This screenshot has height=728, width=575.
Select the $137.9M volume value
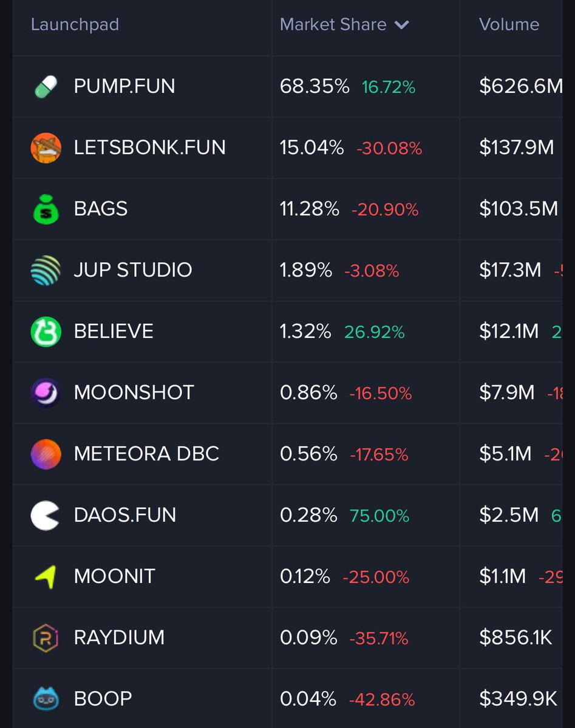tap(516, 147)
